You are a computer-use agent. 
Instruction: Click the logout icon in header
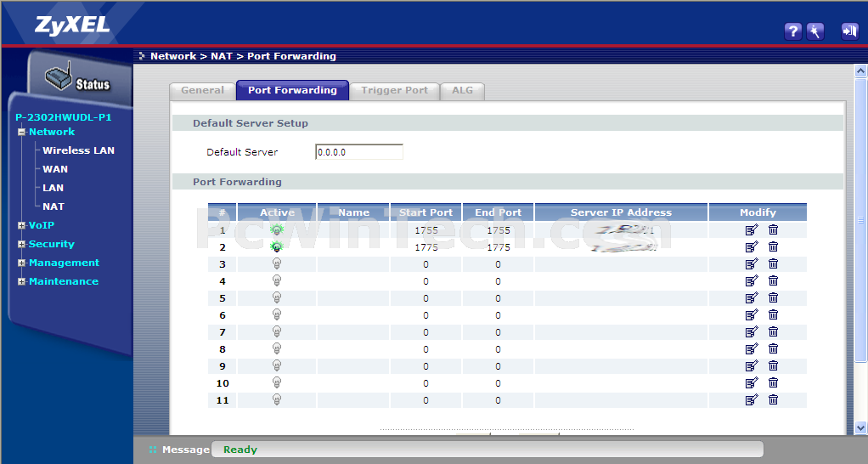point(849,31)
